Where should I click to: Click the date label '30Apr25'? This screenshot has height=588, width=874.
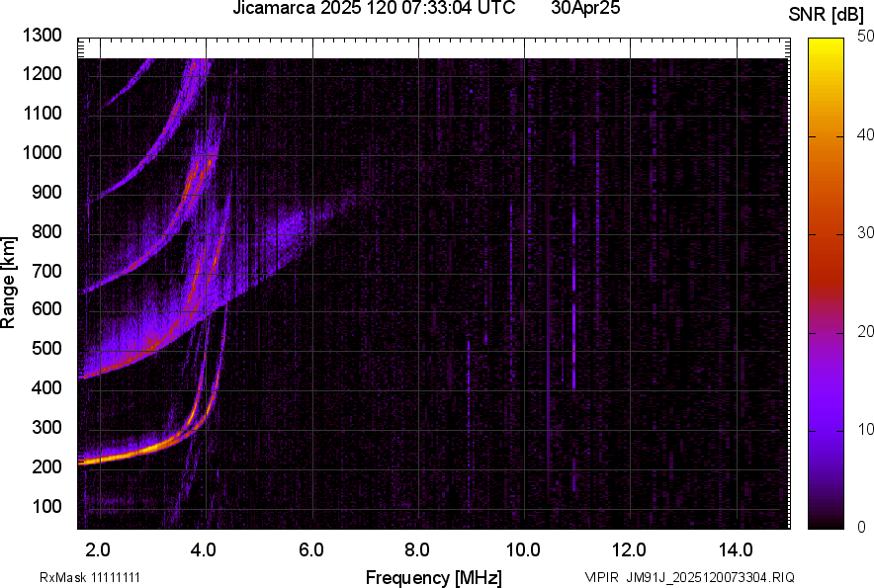click(585, 8)
